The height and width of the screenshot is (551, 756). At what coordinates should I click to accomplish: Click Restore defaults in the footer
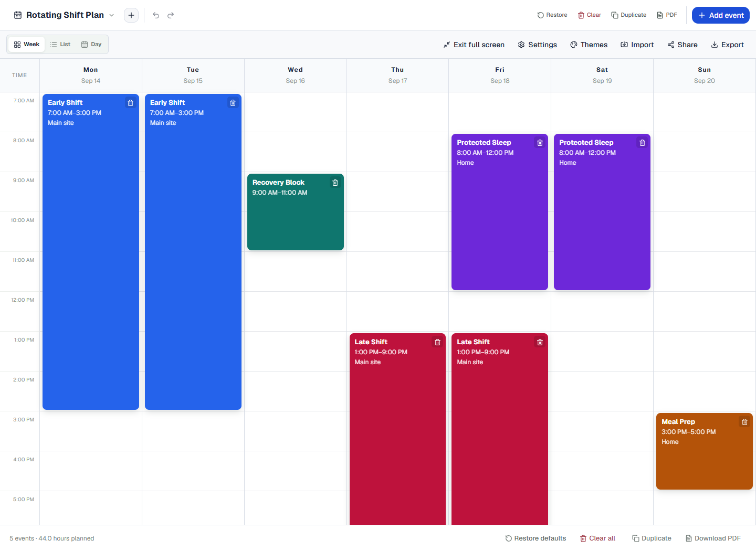(535, 538)
